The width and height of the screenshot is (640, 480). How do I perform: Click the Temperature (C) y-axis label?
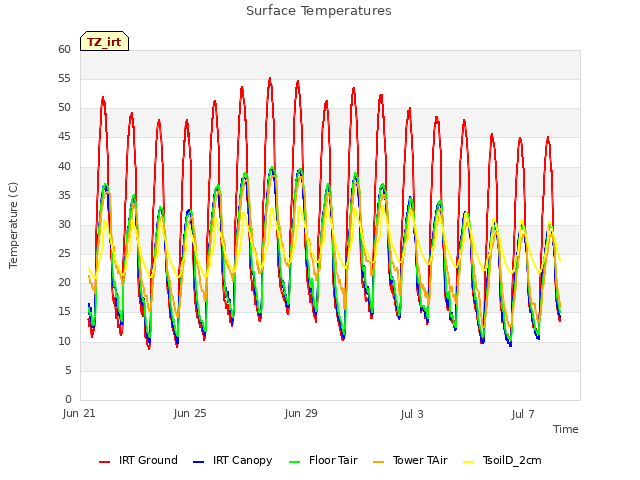click(13, 225)
